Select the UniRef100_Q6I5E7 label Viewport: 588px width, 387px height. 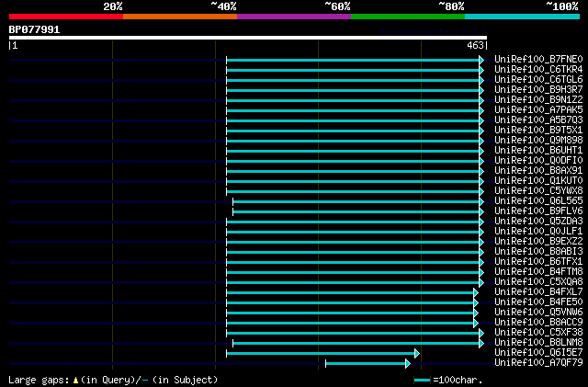pos(538,353)
